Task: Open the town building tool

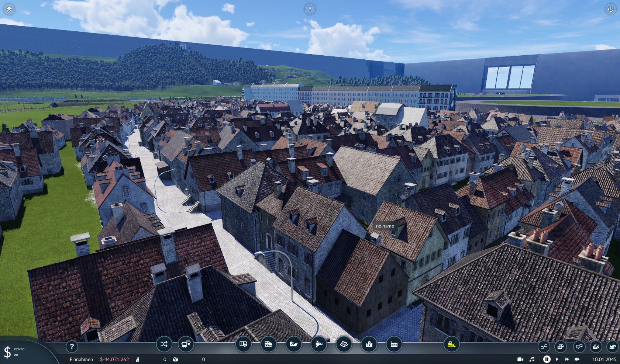Action: click(x=369, y=344)
